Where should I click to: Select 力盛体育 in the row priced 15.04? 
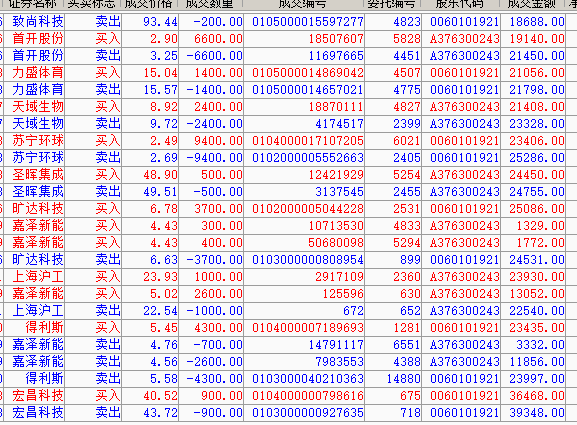[x=38, y=72]
